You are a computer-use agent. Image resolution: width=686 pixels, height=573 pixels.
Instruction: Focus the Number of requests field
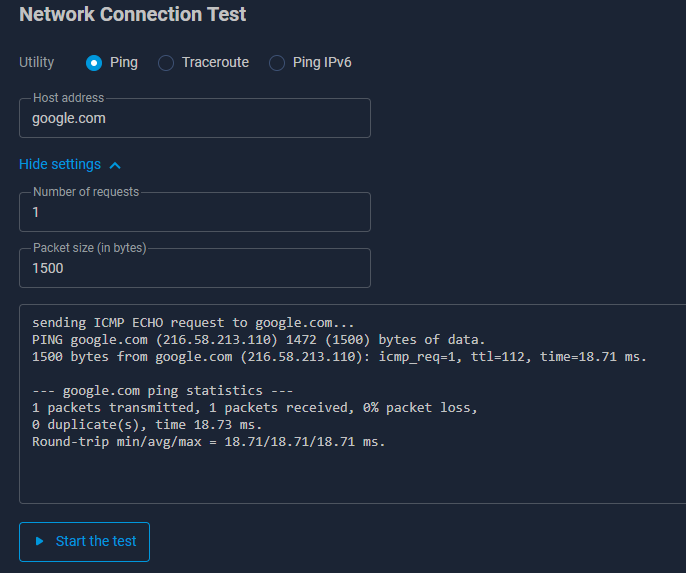point(195,212)
